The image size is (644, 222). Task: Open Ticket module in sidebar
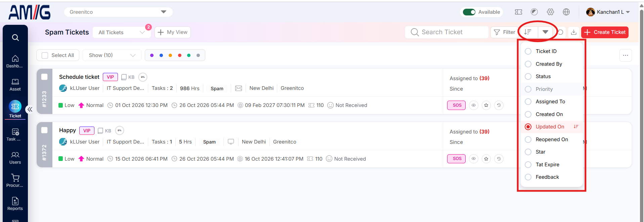click(x=15, y=109)
